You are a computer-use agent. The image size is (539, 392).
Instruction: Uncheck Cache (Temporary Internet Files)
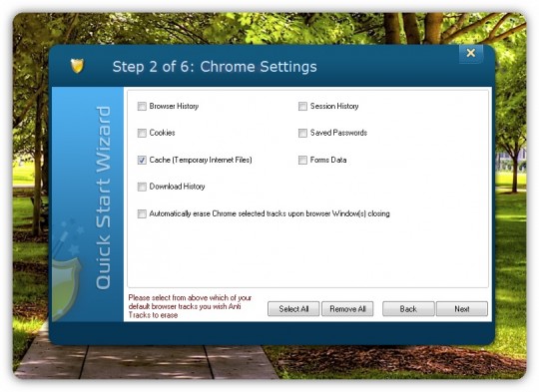click(x=142, y=161)
